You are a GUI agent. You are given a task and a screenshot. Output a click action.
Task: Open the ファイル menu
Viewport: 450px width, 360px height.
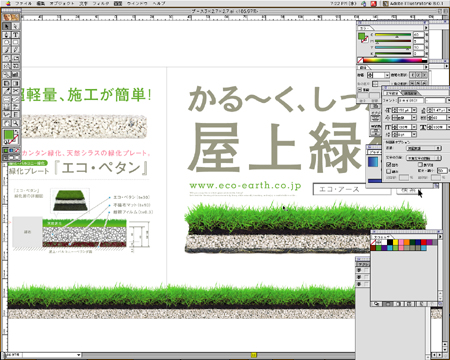pos(23,3)
